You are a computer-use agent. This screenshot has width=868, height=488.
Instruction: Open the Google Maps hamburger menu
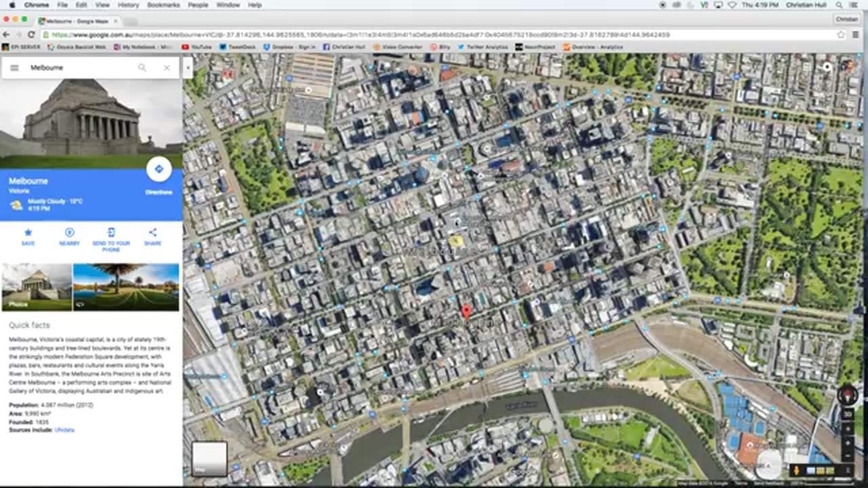click(x=14, y=68)
